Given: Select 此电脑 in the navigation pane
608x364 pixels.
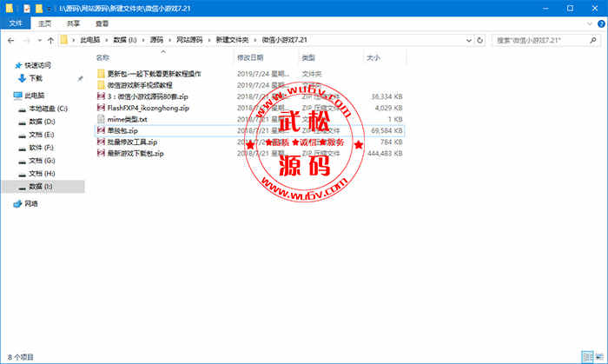Looking at the screenshot, I should pyautogui.click(x=34, y=96).
